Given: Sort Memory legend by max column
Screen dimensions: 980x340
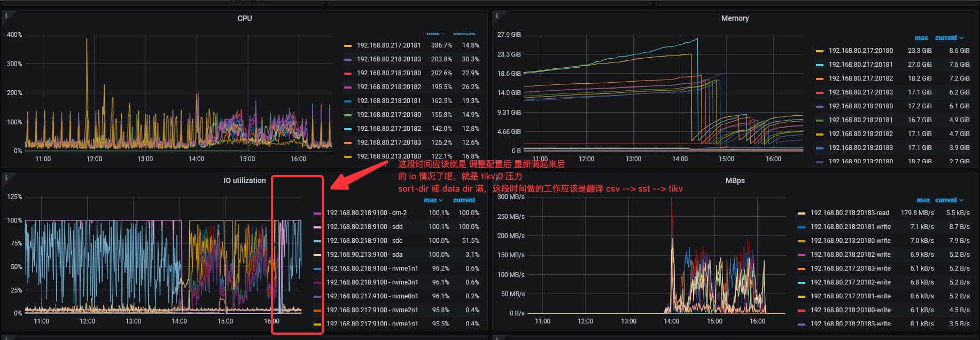Looking at the screenshot, I should pos(921,38).
